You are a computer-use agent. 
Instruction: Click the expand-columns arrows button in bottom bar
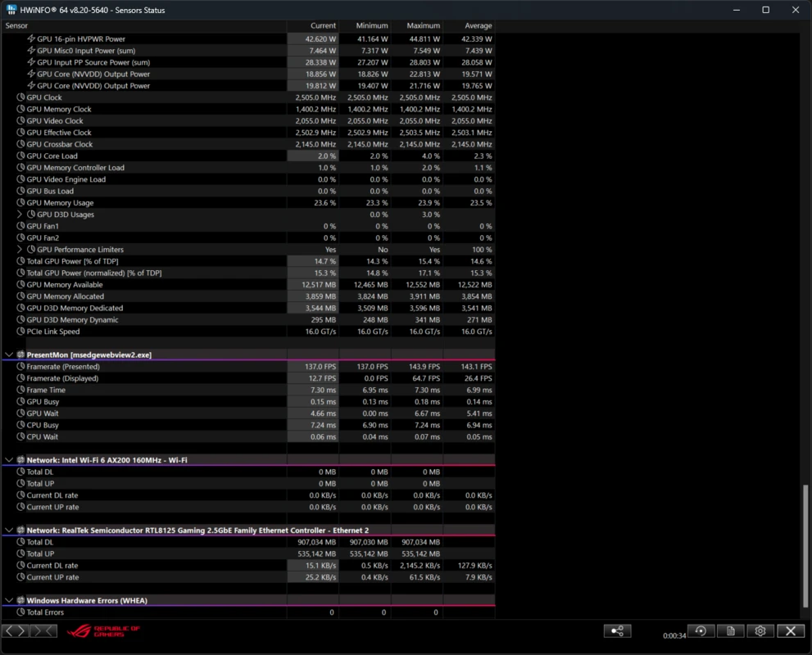pyautogui.click(x=16, y=630)
